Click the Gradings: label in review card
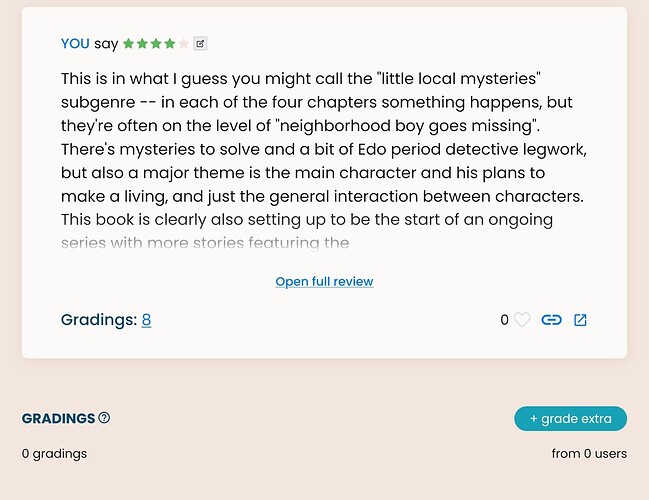The height and width of the screenshot is (500, 649). click(98, 320)
